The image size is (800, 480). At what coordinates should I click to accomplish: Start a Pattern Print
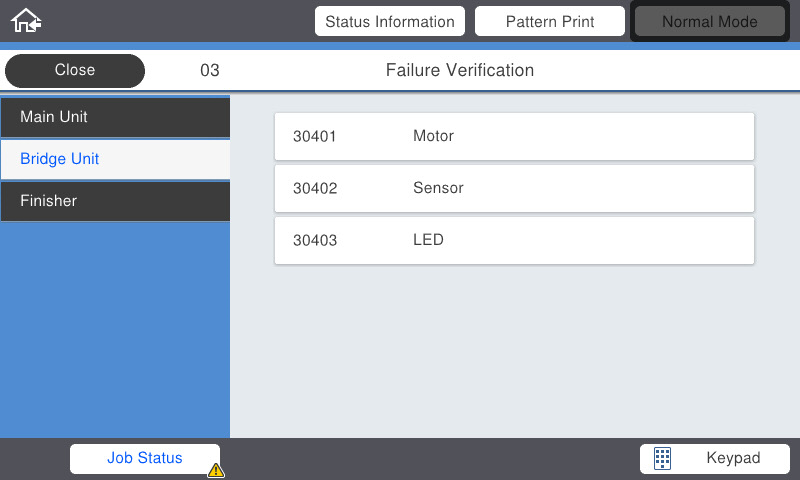tap(549, 21)
